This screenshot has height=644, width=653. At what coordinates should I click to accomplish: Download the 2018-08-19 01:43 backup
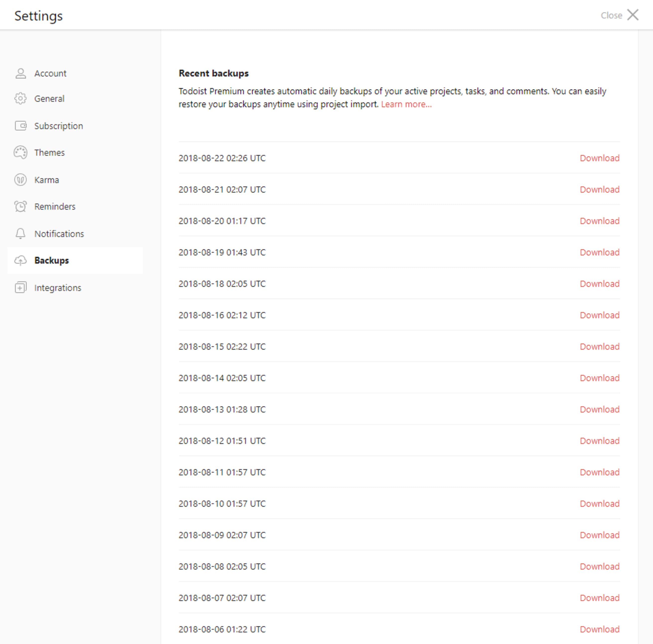599,253
